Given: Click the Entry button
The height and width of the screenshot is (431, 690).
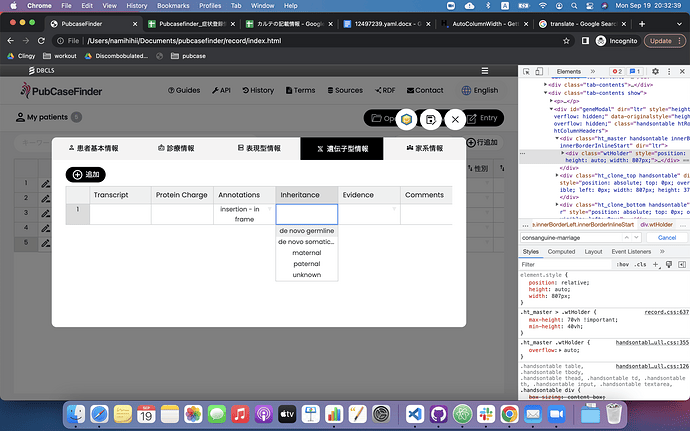Looking at the screenshot, I should point(482,118).
